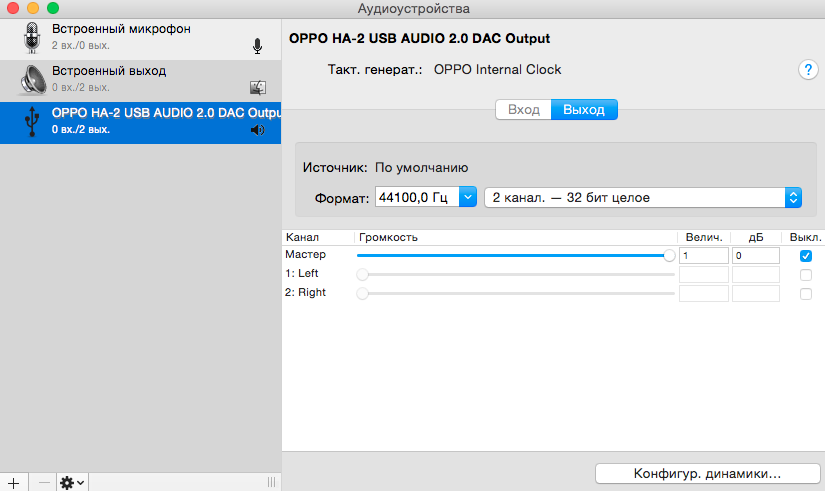Click the 2: Right дБ value field

pyautogui.click(x=756, y=293)
